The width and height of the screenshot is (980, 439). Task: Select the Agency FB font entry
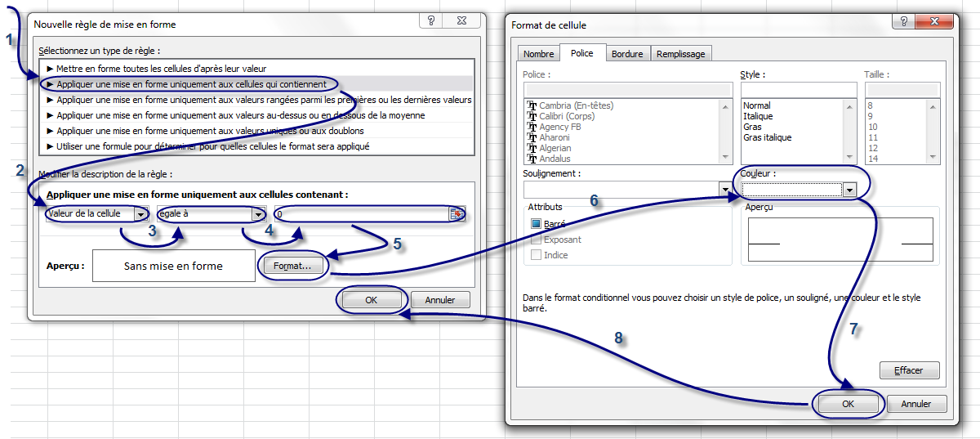[x=559, y=127]
